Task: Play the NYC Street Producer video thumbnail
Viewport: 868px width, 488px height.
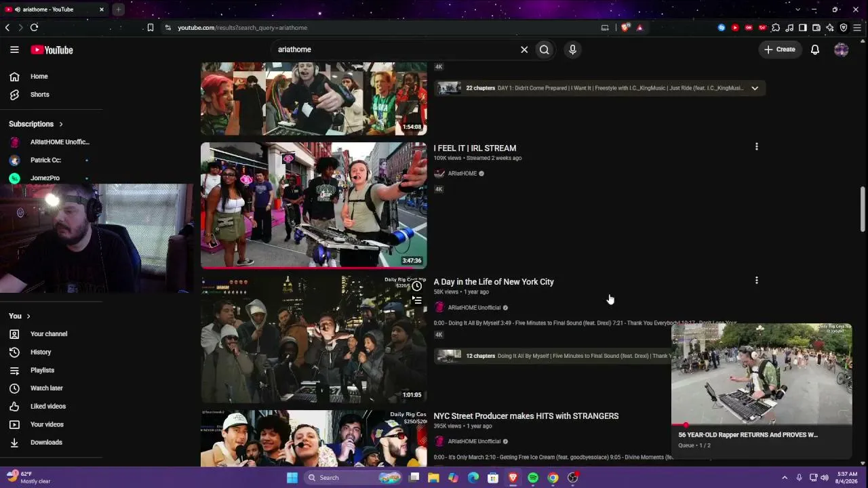Action: coord(314,439)
